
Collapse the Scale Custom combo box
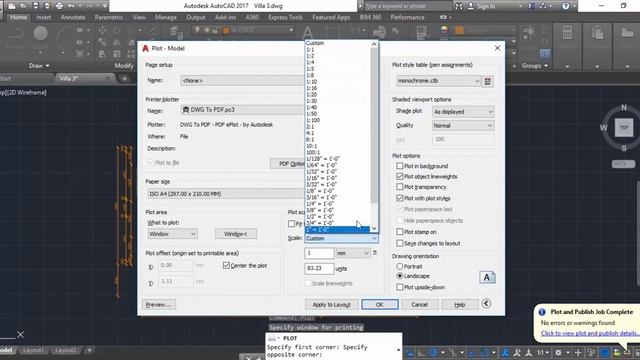tap(341, 238)
